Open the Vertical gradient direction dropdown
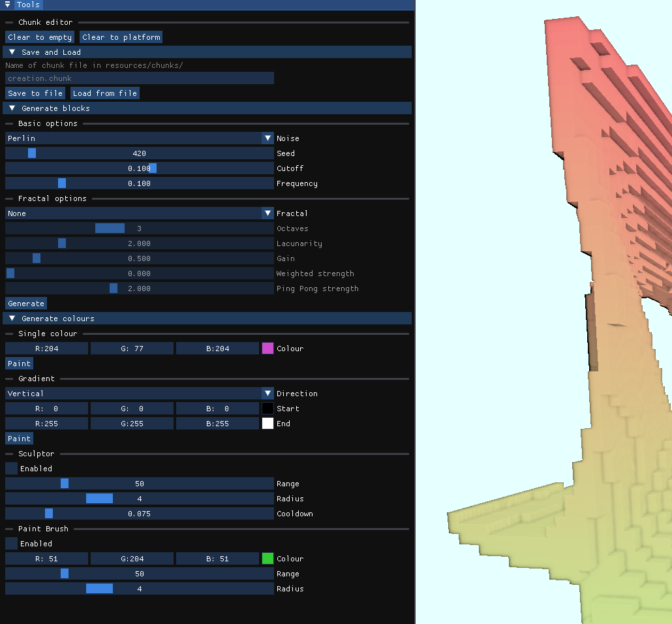This screenshot has width=672, height=624. tap(139, 394)
